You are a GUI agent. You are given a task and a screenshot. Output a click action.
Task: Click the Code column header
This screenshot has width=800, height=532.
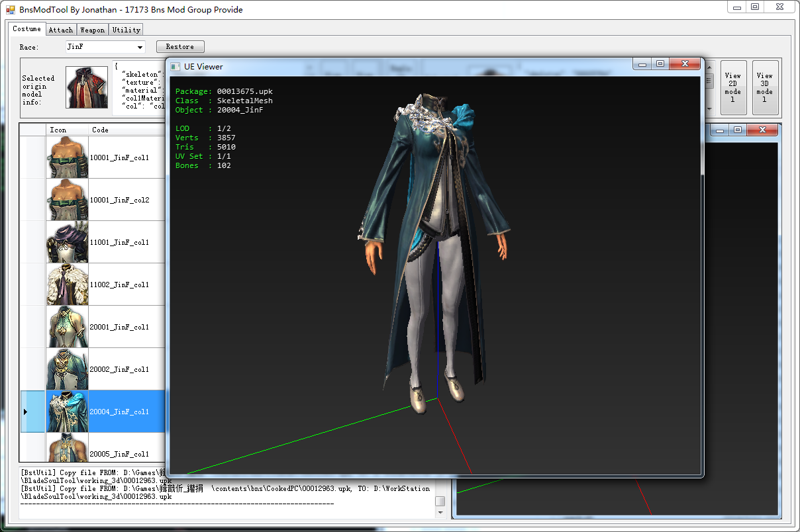click(127, 130)
